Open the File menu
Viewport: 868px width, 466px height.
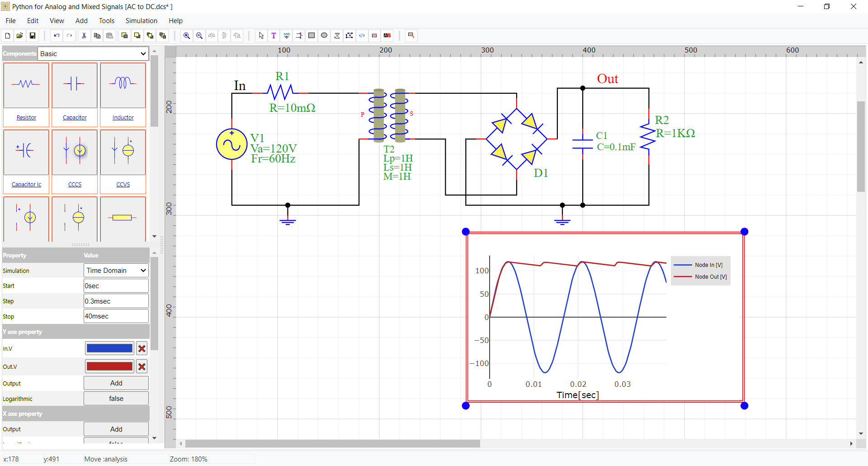pos(11,21)
